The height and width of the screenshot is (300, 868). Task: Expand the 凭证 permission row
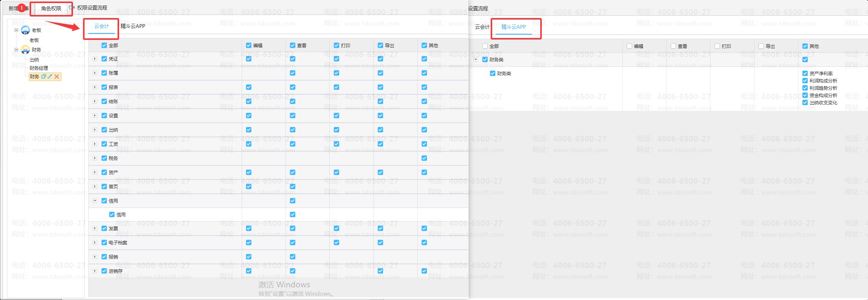(x=95, y=59)
